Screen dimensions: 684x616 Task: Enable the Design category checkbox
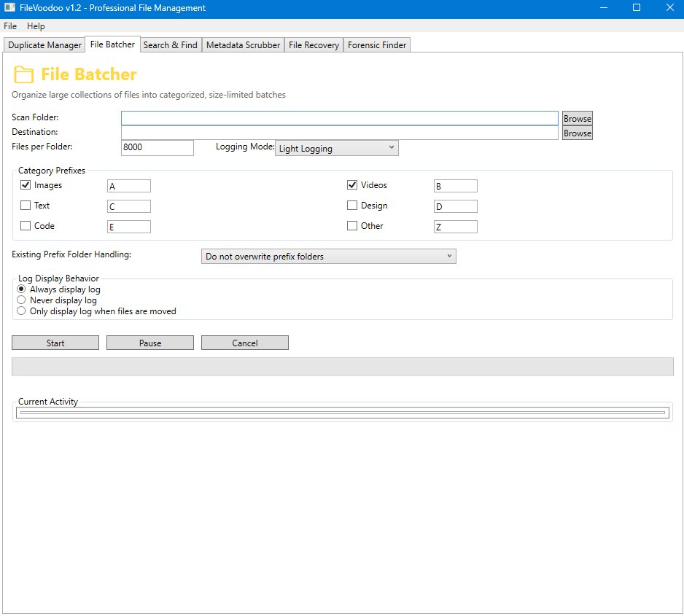[x=352, y=205]
